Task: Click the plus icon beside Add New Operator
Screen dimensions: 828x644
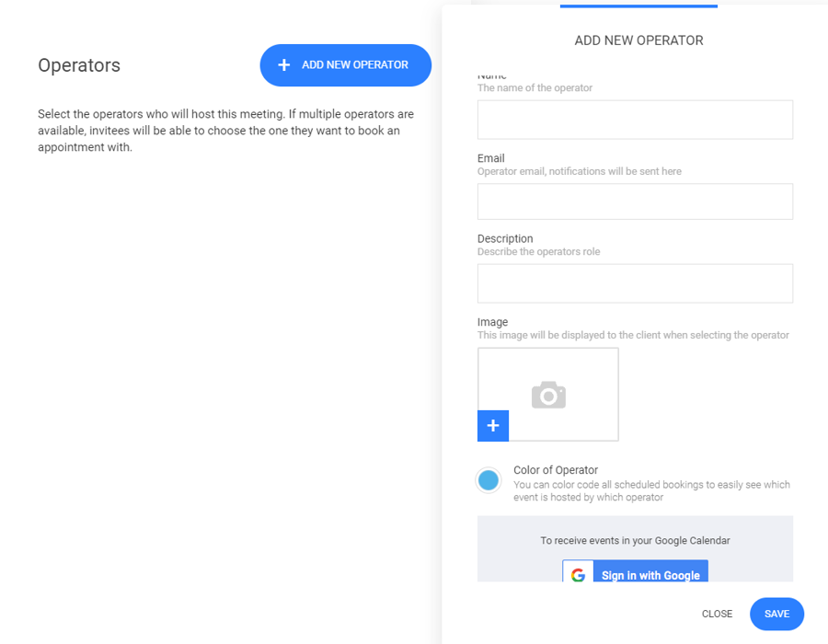Action: pos(284,65)
